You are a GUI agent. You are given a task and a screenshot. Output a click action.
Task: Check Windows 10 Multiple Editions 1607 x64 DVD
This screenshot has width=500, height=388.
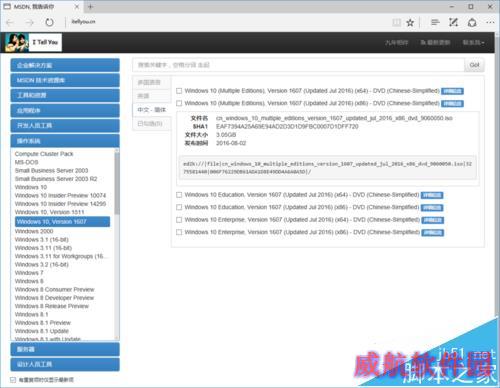179,91
